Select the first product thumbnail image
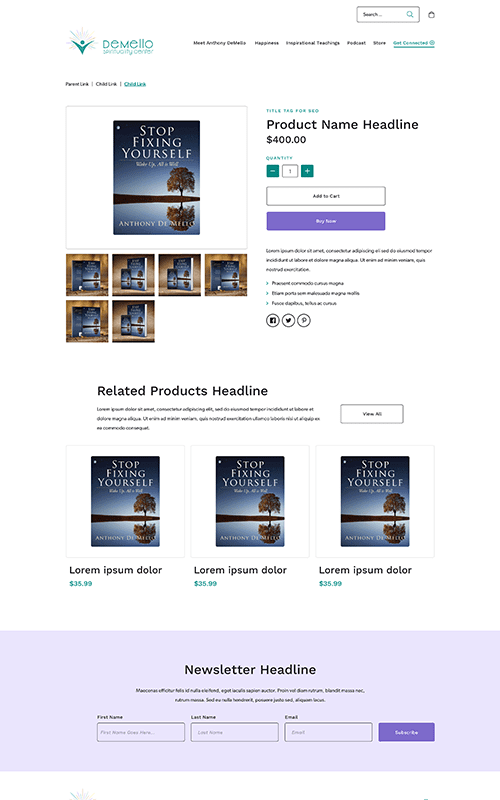 [x=87, y=275]
